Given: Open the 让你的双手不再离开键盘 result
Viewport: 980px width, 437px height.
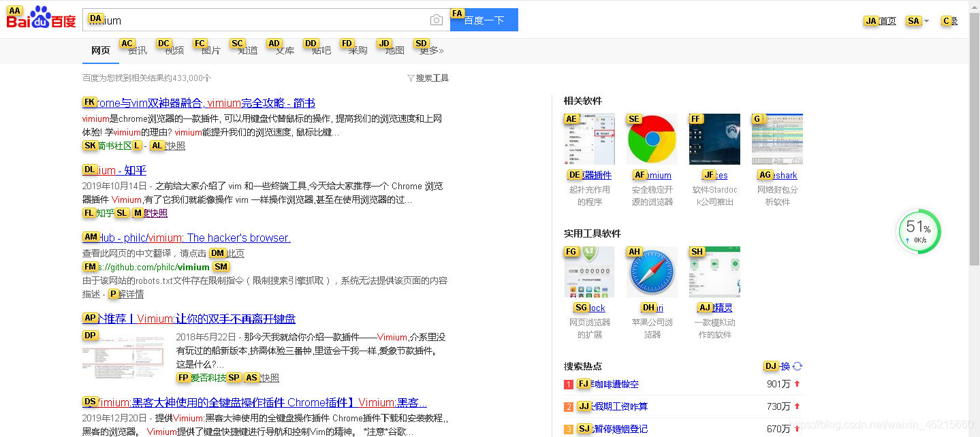Looking at the screenshot, I should pyautogui.click(x=189, y=319).
